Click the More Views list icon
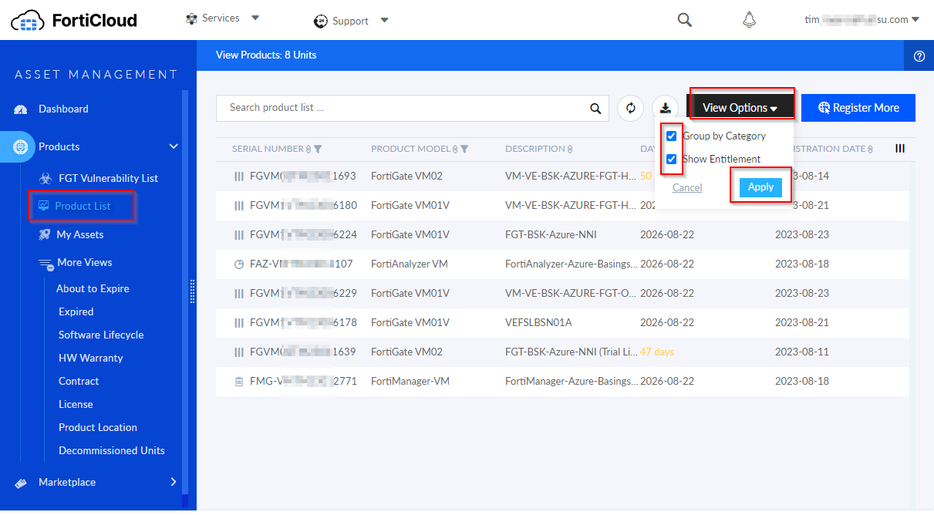 (46, 263)
